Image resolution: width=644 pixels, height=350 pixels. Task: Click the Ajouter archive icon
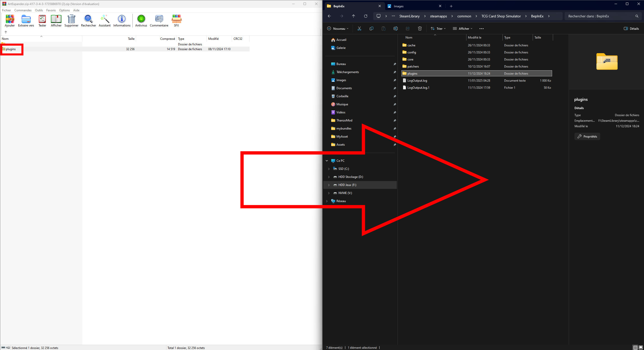tap(10, 19)
